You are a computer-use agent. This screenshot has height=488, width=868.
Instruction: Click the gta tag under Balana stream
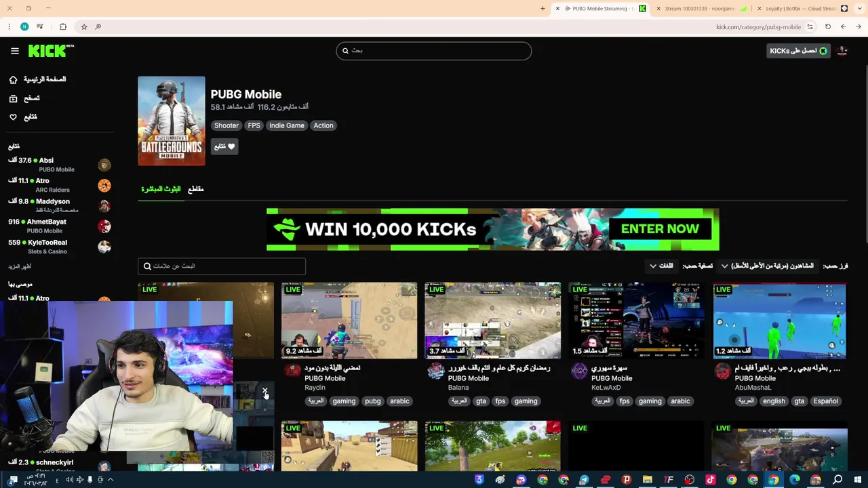click(x=481, y=401)
